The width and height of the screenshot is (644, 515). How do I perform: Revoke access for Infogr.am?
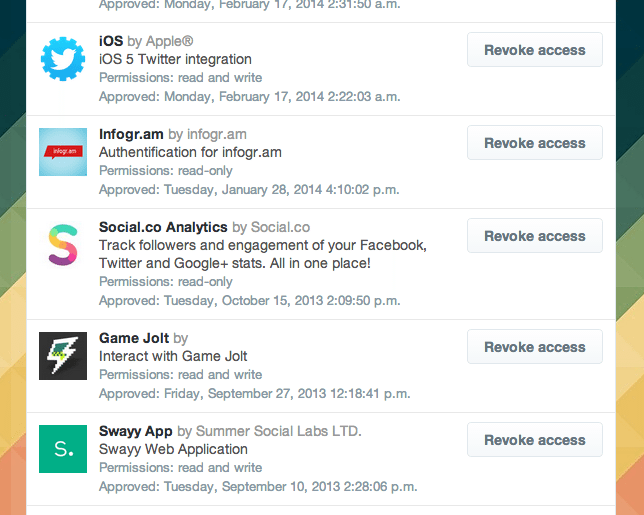(x=535, y=143)
